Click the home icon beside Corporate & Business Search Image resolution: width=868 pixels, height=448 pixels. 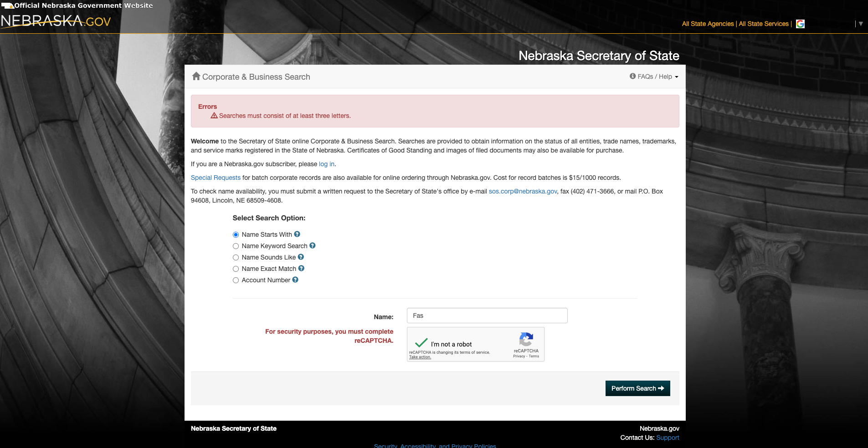[x=196, y=76]
